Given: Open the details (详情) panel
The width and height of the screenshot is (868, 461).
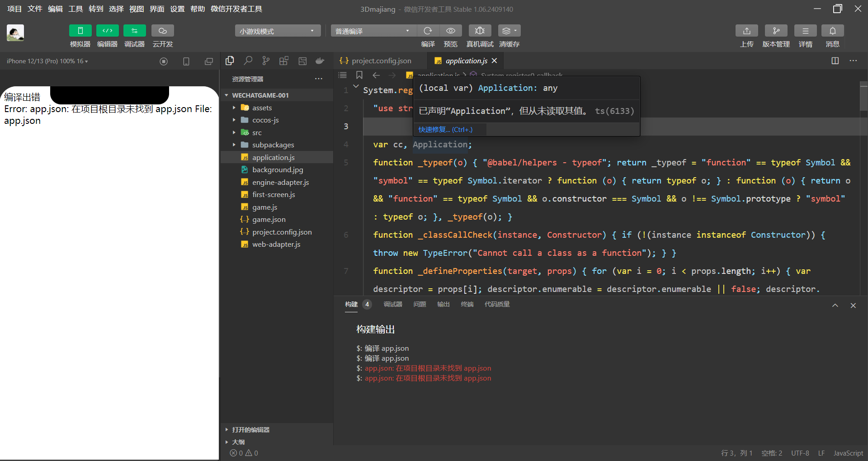Looking at the screenshot, I should pos(806,31).
